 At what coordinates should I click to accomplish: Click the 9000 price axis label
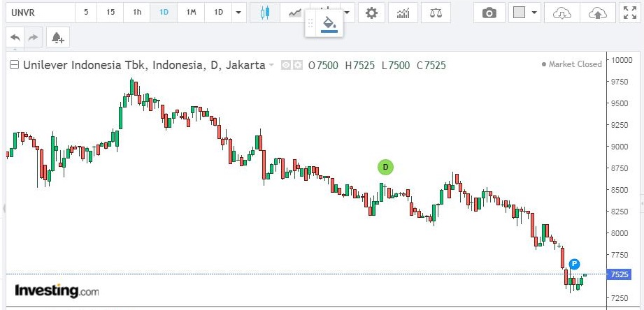click(x=620, y=147)
